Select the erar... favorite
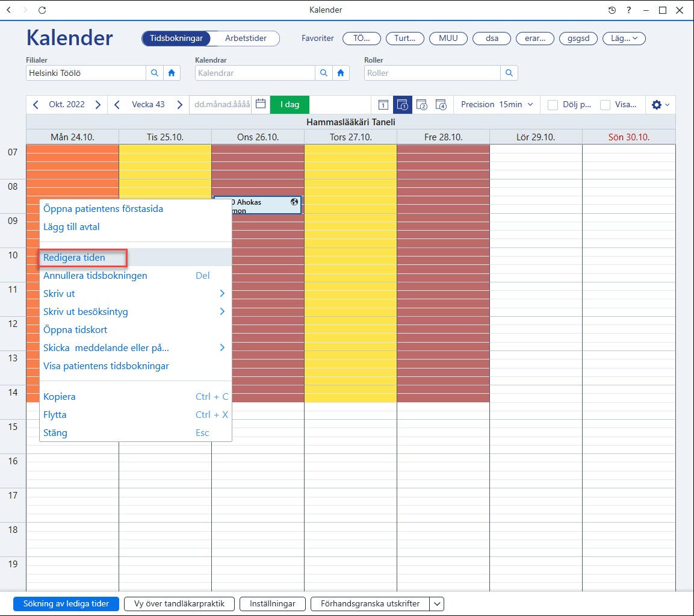Image resolution: width=694 pixels, height=616 pixels. coord(535,39)
